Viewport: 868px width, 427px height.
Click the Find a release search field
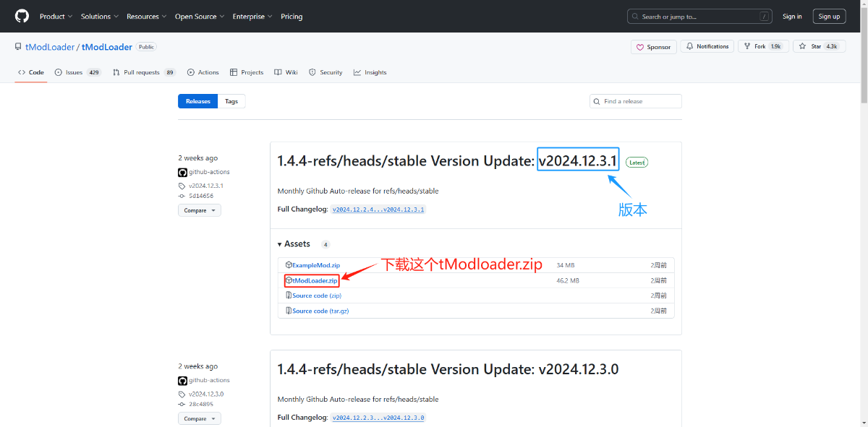(x=635, y=101)
